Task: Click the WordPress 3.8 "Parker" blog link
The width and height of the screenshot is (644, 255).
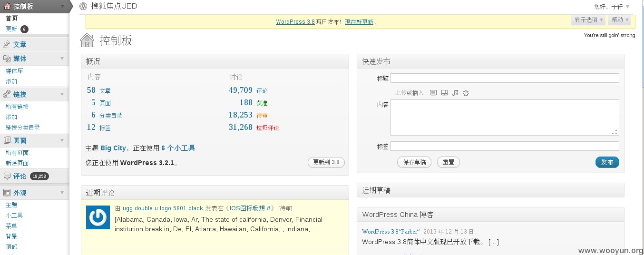Action: [391, 232]
